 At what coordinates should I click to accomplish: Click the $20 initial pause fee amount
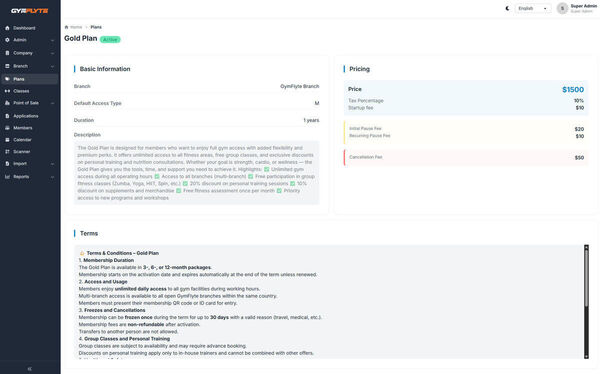[x=579, y=129]
